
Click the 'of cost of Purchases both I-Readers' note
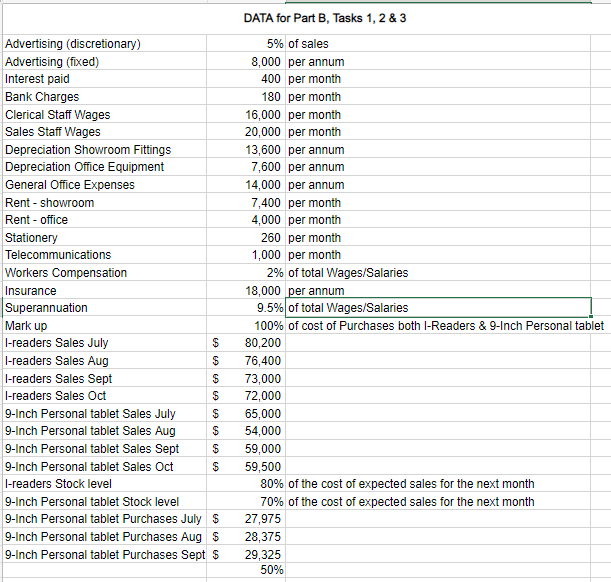(446, 326)
